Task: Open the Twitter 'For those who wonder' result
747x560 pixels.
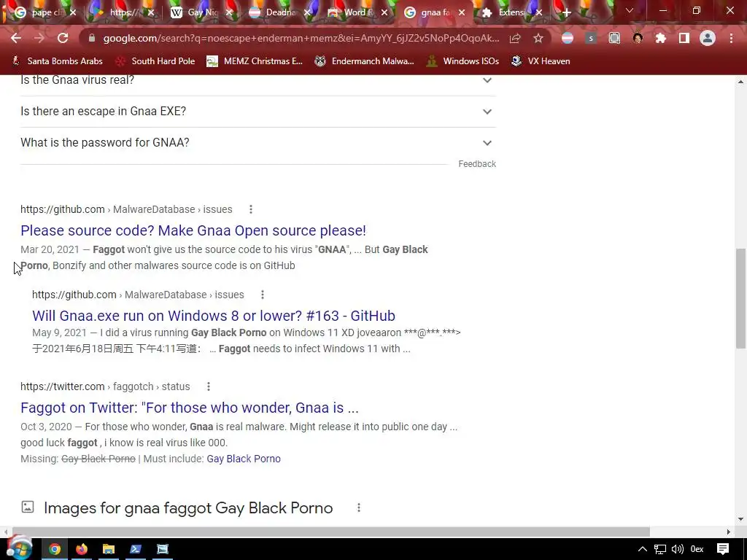Action: 189,408
